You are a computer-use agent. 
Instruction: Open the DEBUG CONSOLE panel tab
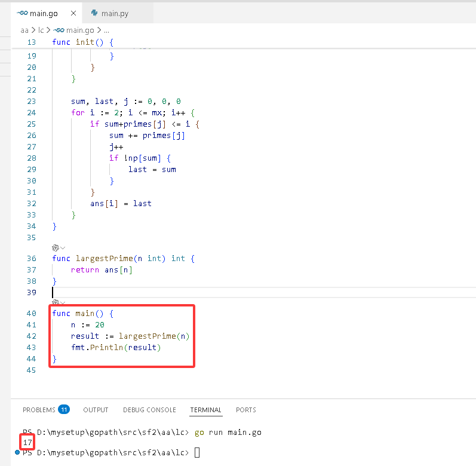(149, 410)
